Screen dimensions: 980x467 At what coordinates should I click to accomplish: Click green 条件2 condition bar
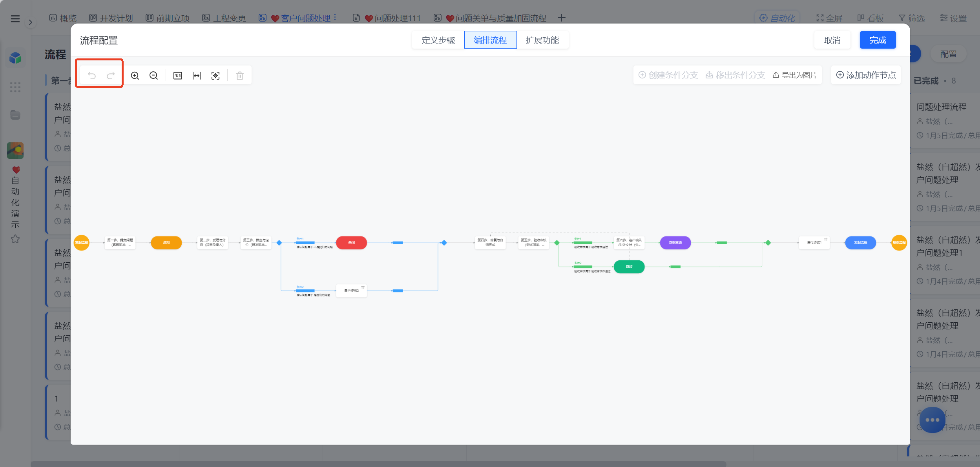pyautogui.click(x=583, y=267)
